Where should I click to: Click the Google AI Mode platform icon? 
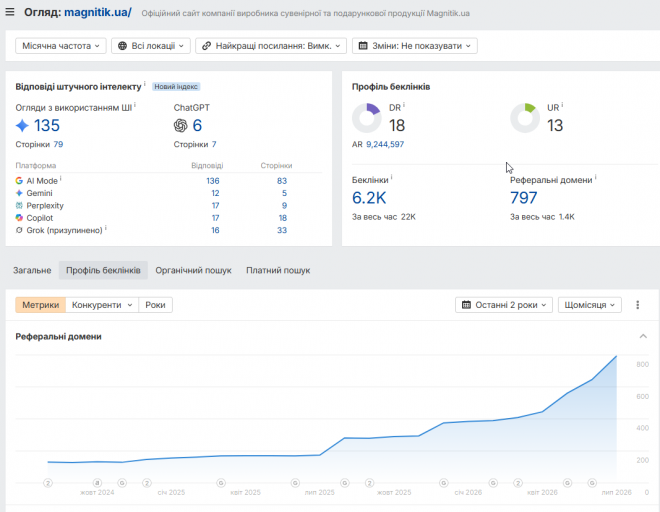[19, 181]
